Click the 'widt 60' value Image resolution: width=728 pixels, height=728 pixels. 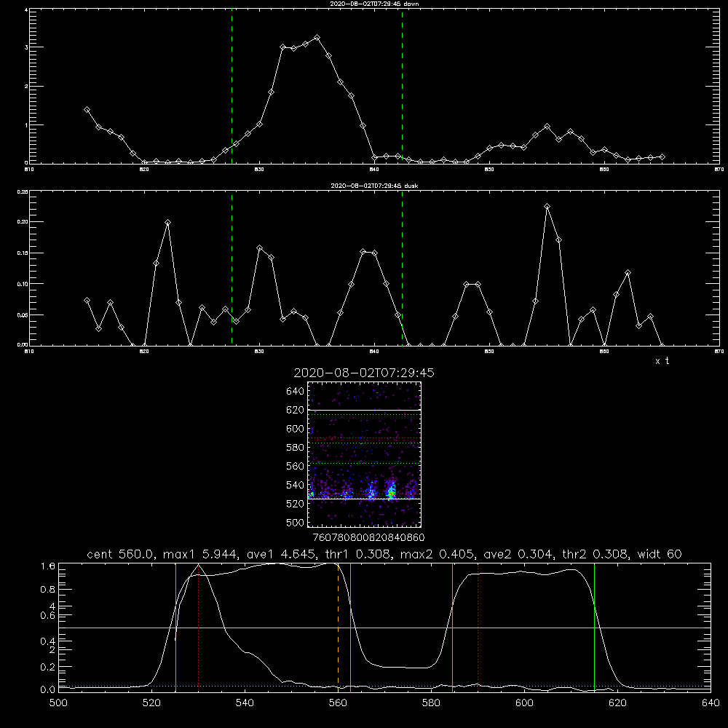(660, 554)
